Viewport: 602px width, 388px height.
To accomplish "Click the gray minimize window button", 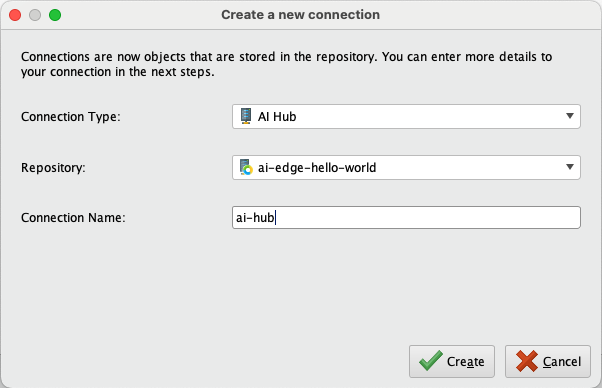I will tap(35, 15).
